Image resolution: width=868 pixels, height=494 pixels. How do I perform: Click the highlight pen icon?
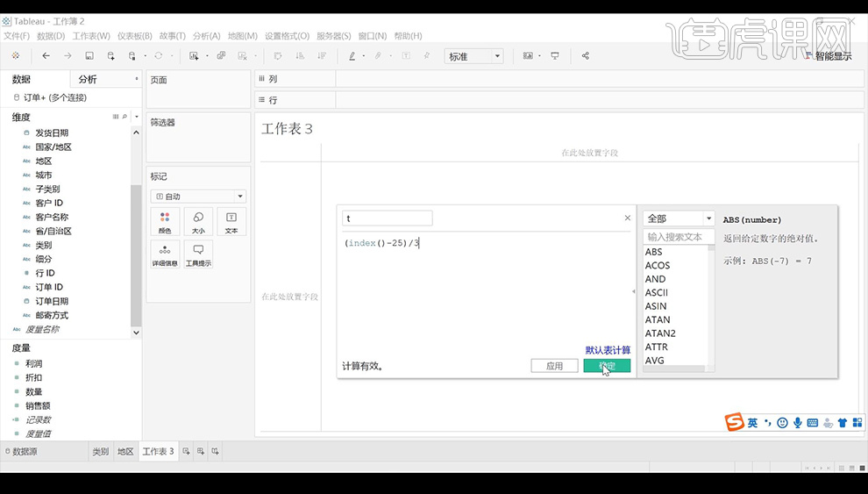pyautogui.click(x=352, y=56)
